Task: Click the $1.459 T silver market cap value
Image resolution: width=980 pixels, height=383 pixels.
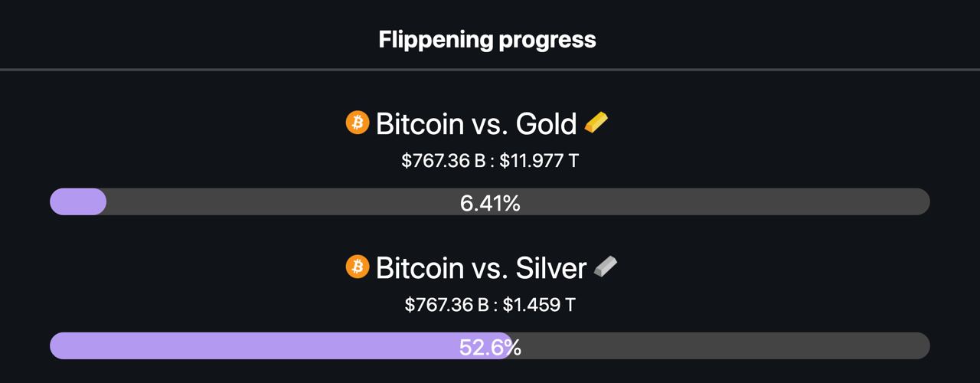Action: (x=540, y=305)
